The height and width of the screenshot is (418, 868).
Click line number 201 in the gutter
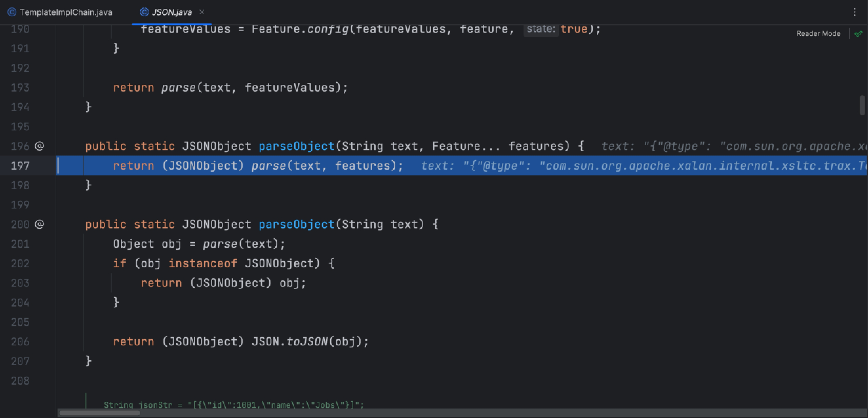click(x=20, y=244)
